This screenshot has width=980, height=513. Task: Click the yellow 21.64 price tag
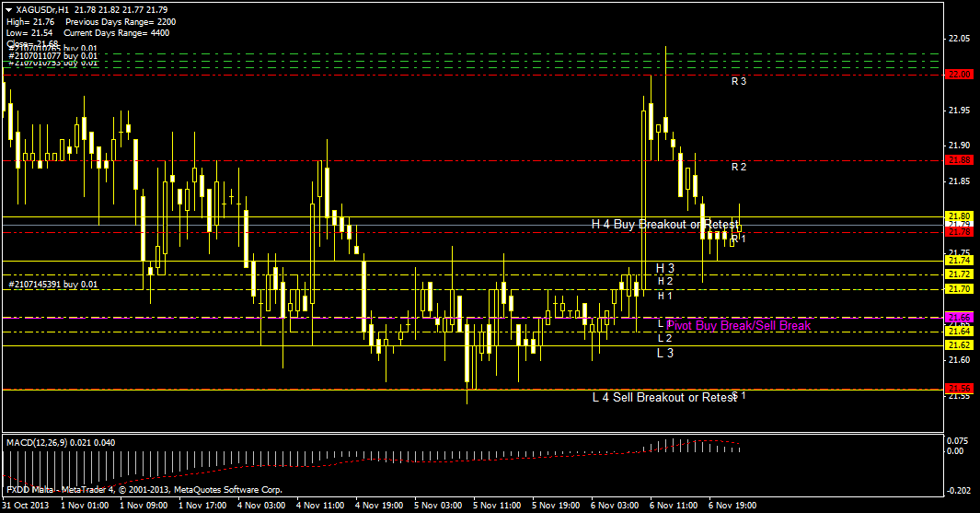(960, 331)
